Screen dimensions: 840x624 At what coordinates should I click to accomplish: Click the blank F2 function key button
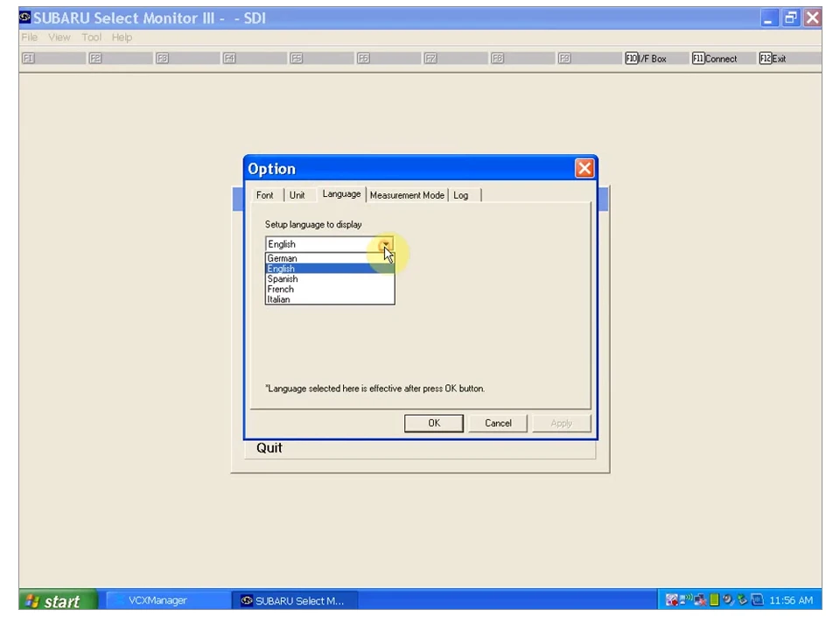point(120,59)
